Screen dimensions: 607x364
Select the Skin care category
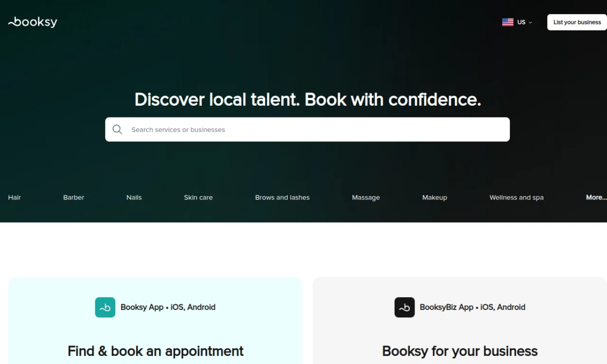[x=198, y=197]
